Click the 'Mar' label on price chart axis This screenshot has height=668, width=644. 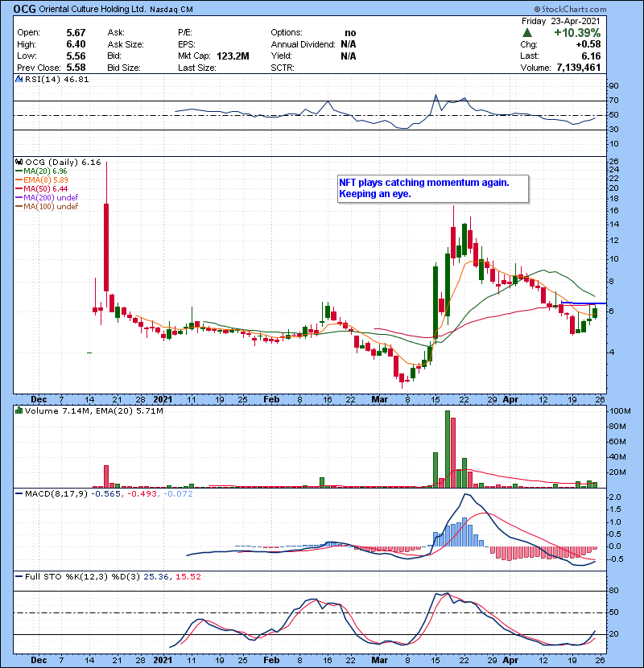[x=379, y=399]
